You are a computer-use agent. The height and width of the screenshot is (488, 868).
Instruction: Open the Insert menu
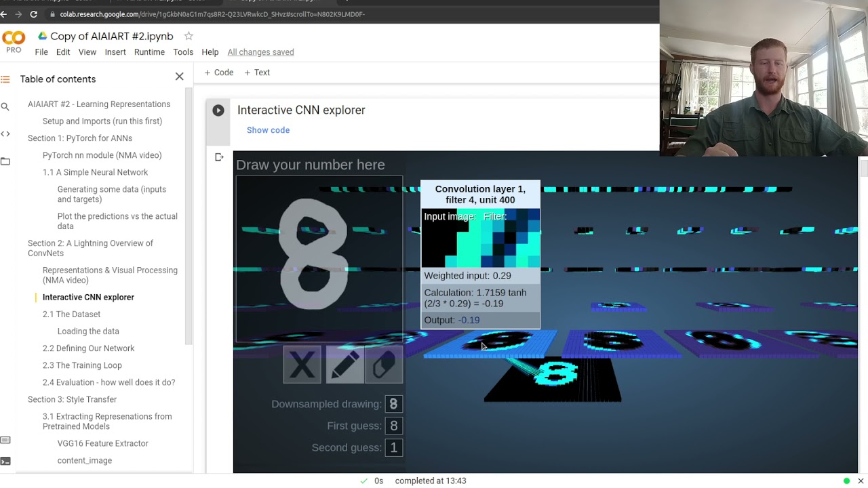115,52
